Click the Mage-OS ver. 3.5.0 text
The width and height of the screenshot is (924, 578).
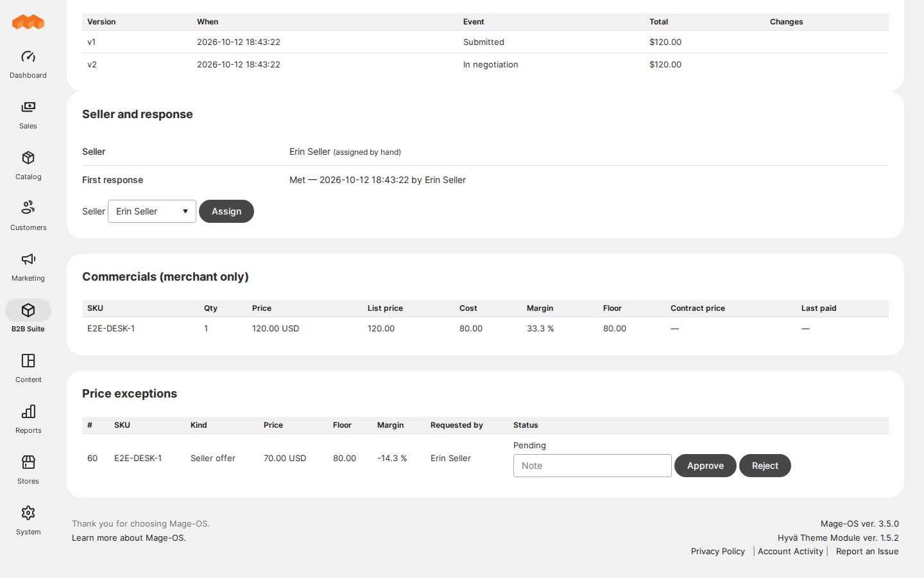tap(860, 524)
